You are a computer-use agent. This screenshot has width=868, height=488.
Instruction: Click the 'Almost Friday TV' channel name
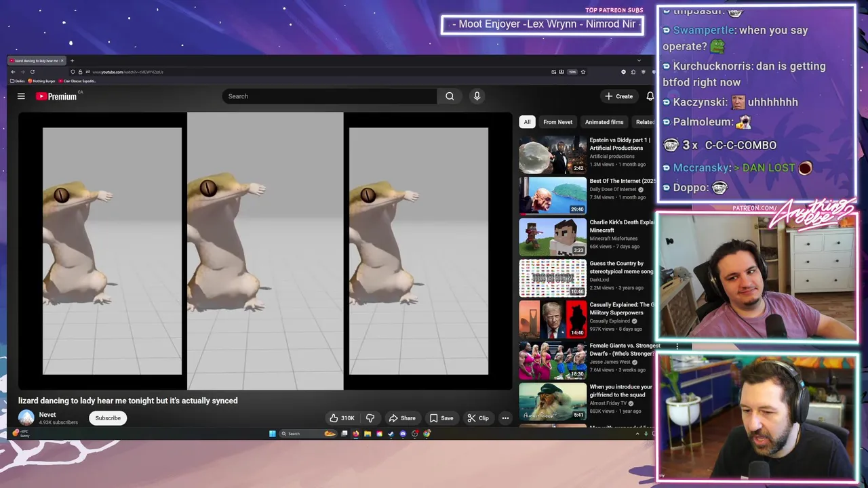608,403
